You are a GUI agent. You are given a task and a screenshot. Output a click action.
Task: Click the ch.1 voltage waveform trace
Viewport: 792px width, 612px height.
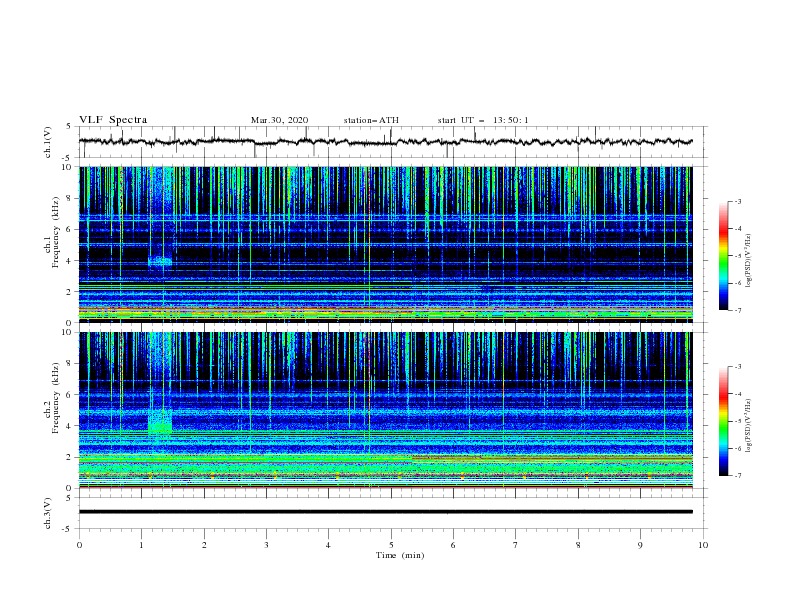385,142
